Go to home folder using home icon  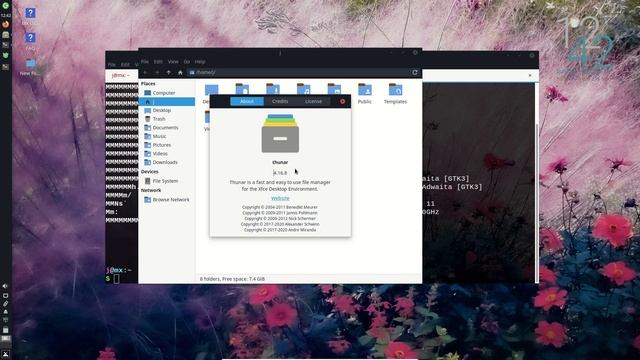(x=180, y=72)
